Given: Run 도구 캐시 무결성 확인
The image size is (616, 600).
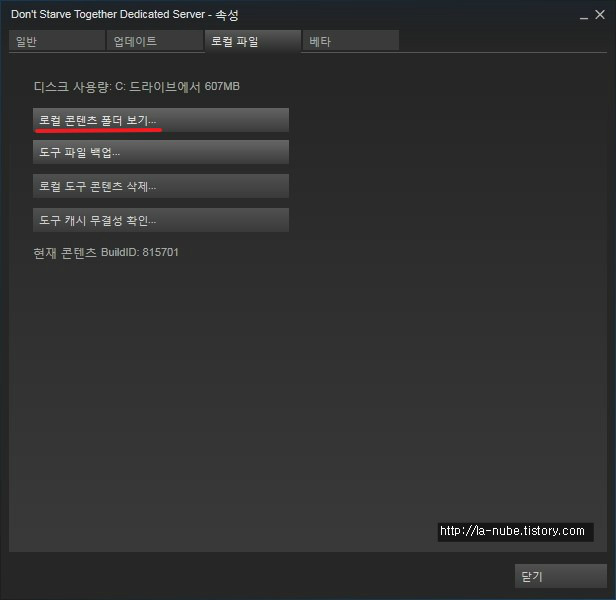Looking at the screenshot, I should tap(161, 220).
